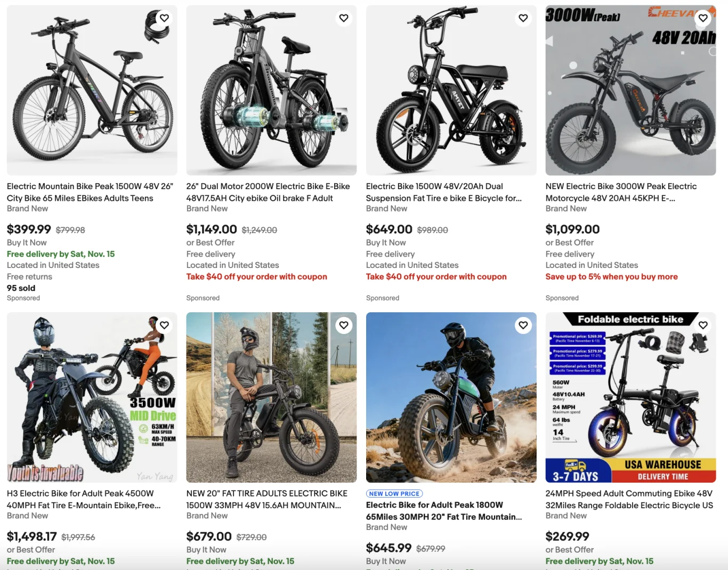Screen dimensions: 728x570
Task: Click the NEW LOW PRICE badge
Action: 394,494
